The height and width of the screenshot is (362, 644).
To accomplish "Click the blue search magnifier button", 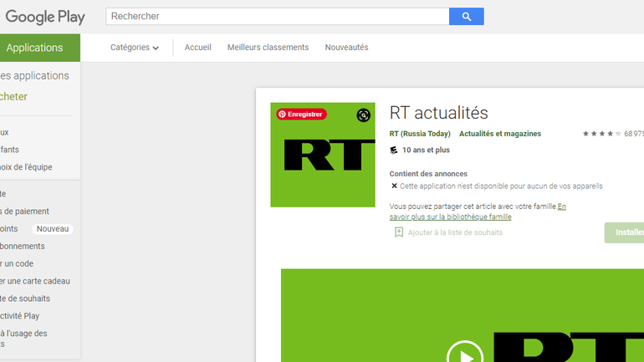I will 466,17.
